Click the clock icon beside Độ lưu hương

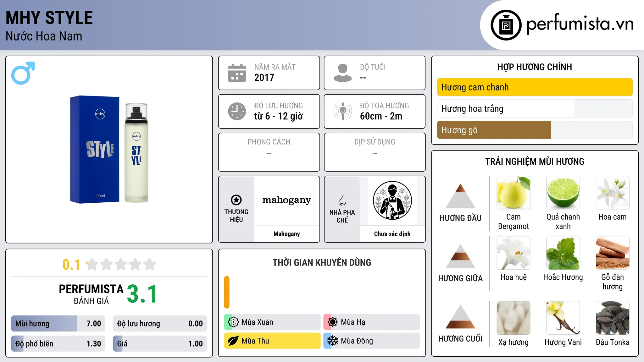point(237,111)
